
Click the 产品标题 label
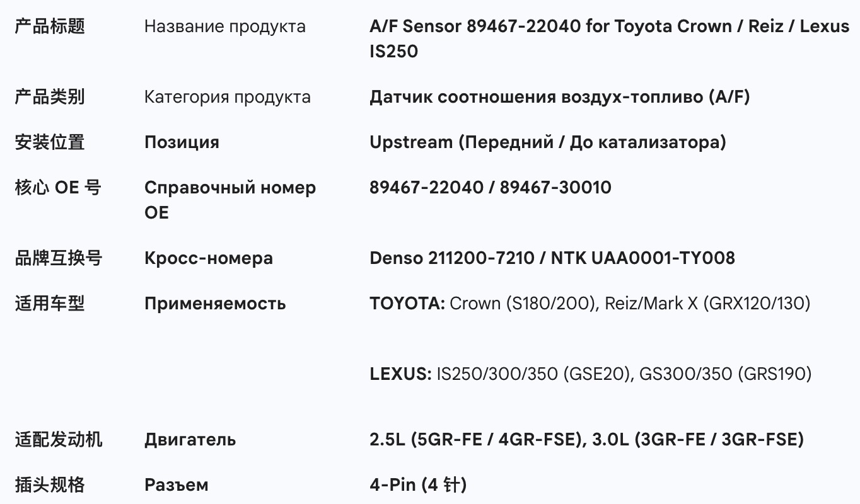tap(50, 26)
